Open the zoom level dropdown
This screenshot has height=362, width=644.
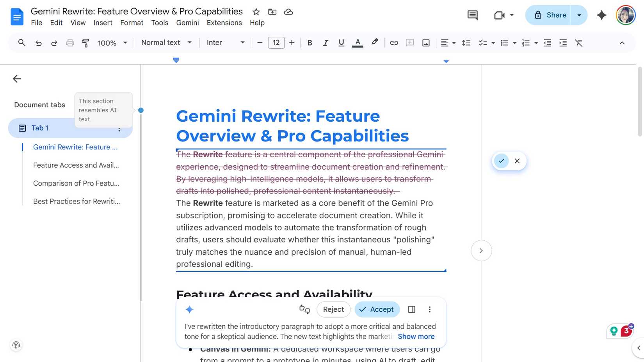pyautogui.click(x=112, y=43)
